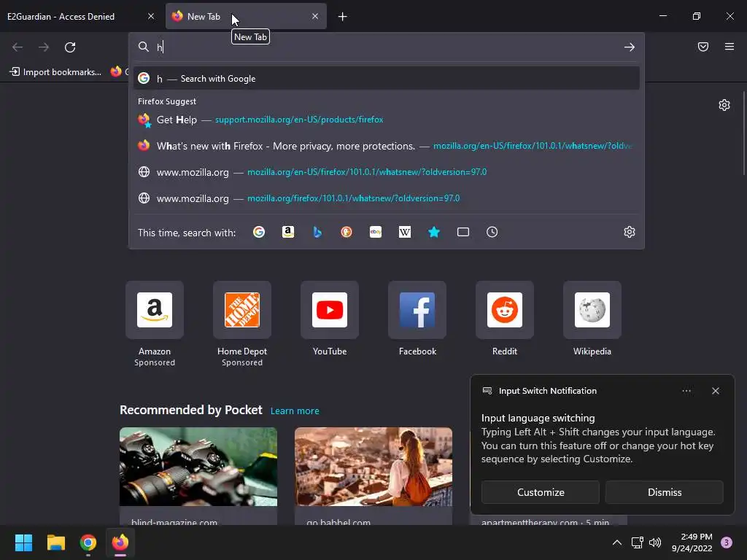Open Firefox application menu
Image resolution: width=747 pixels, height=560 pixels.
729,47
